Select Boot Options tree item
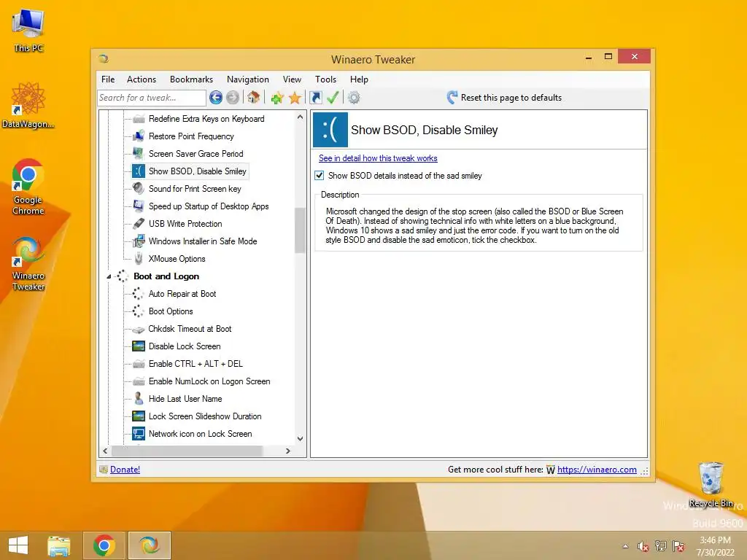 [171, 311]
